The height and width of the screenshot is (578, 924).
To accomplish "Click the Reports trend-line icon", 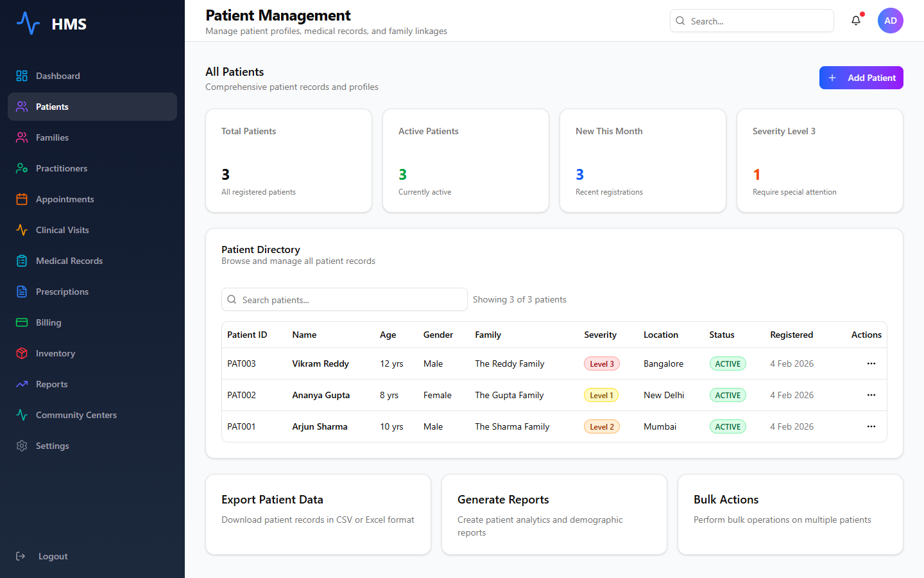I will click(22, 384).
